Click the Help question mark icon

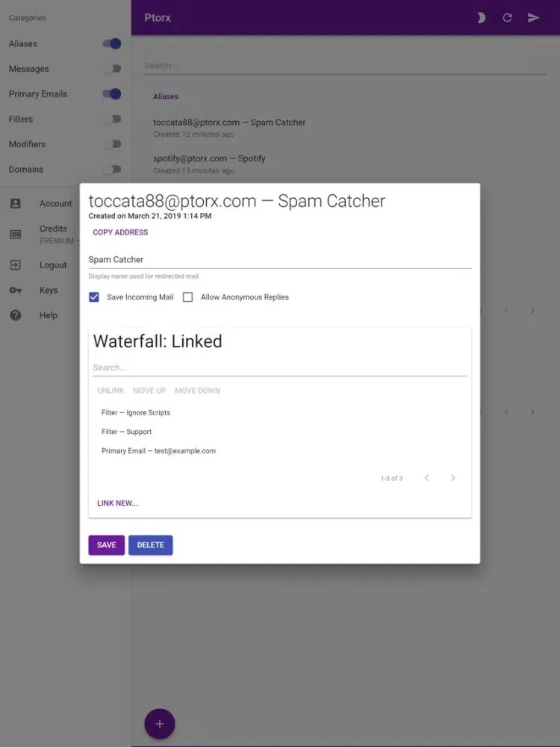pos(15,315)
